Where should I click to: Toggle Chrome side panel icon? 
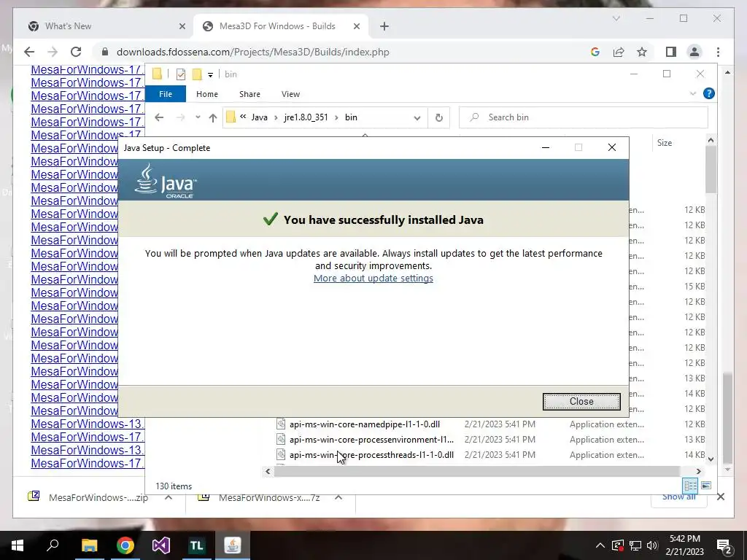[671, 52]
